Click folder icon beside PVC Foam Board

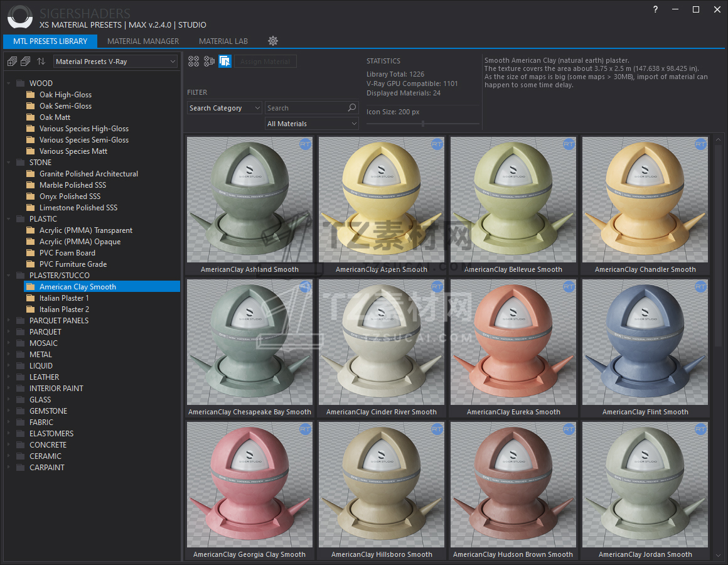(x=31, y=252)
